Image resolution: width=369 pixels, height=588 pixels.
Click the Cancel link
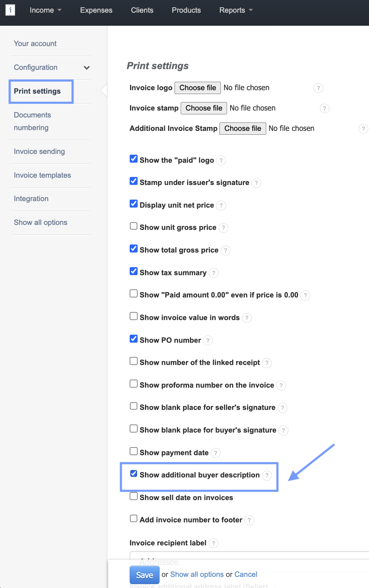click(x=245, y=575)
